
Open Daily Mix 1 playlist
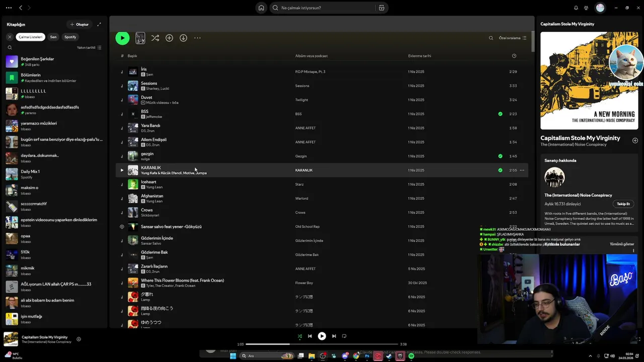pos(54,174)
